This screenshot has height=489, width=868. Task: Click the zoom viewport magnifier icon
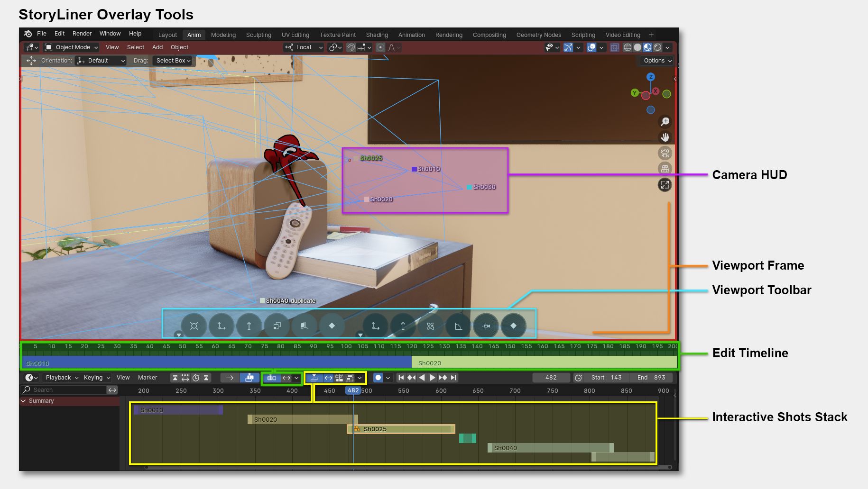click(665, 122)
